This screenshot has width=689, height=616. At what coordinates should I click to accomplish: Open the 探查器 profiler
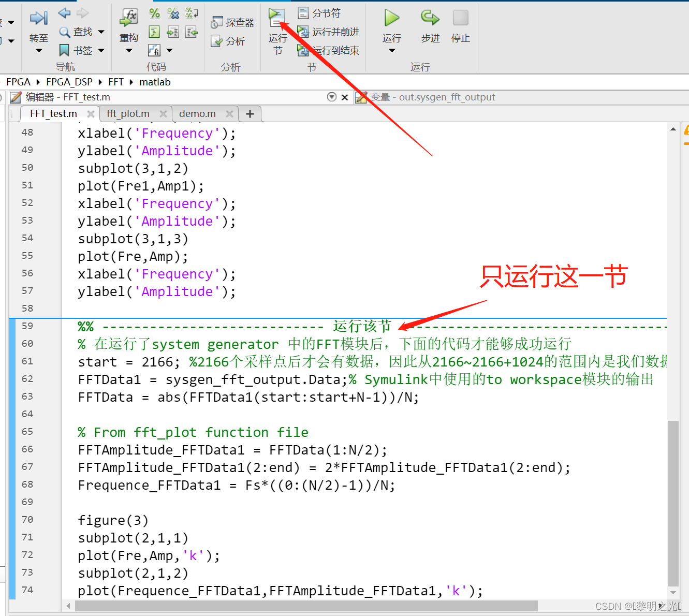pos(232,22)
